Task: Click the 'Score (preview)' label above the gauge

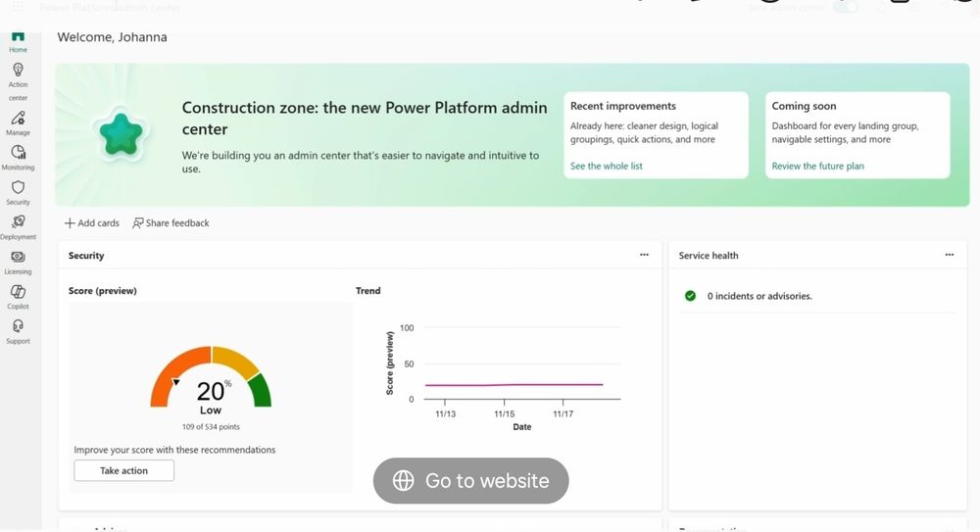Action: point(103,291)
